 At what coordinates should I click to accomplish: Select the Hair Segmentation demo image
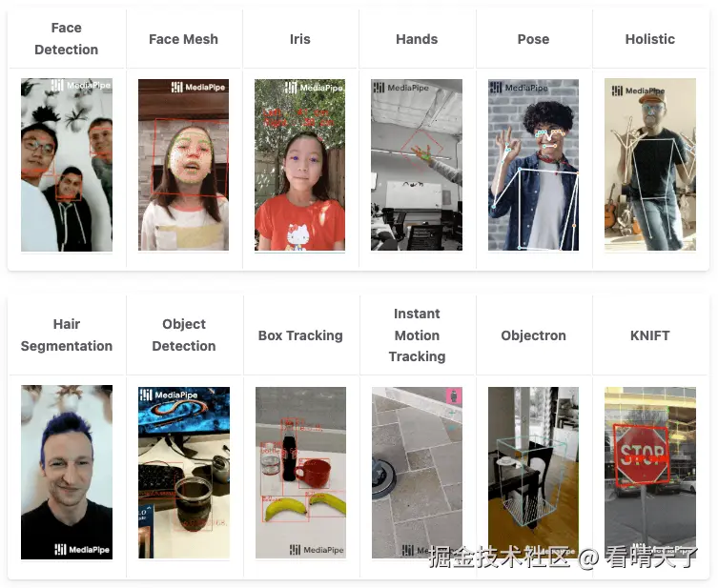point(67,472)
